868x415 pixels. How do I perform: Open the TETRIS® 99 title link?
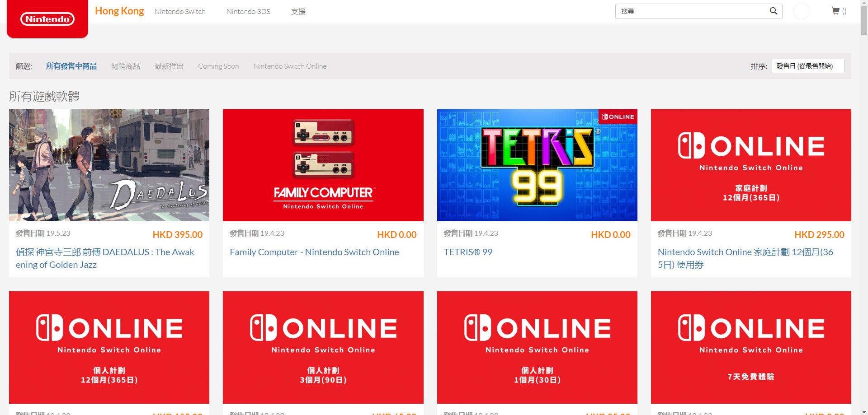[x=468, y=252]
